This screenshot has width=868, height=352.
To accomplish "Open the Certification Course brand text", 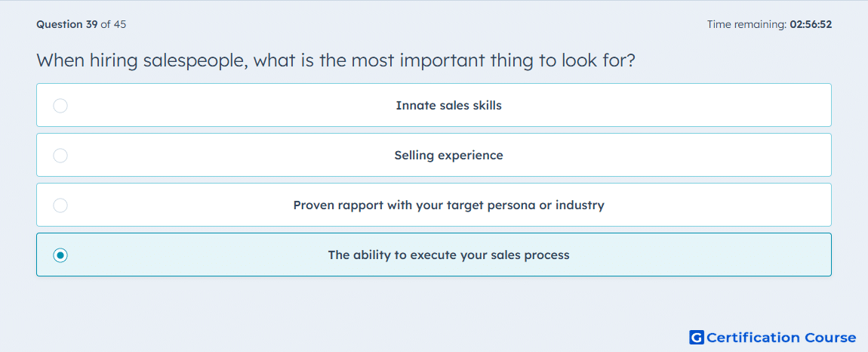I will pyautogui.click(x=781, y=337).
